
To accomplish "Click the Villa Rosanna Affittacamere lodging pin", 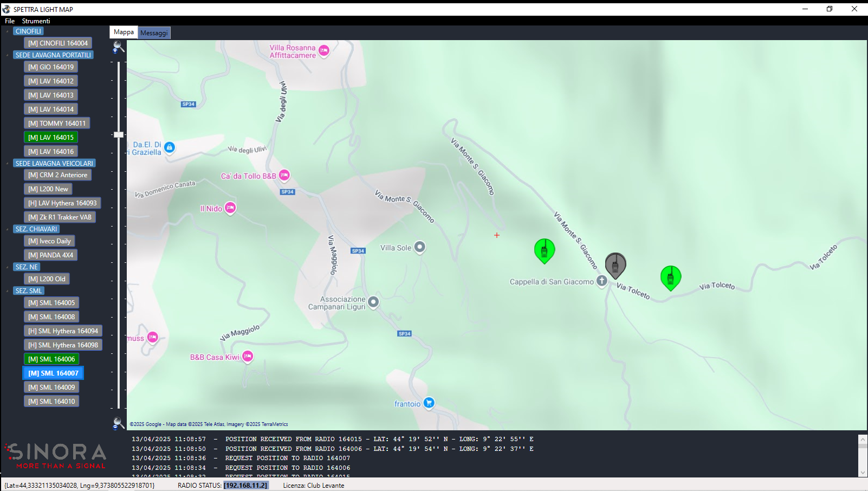I will point(324,51).
